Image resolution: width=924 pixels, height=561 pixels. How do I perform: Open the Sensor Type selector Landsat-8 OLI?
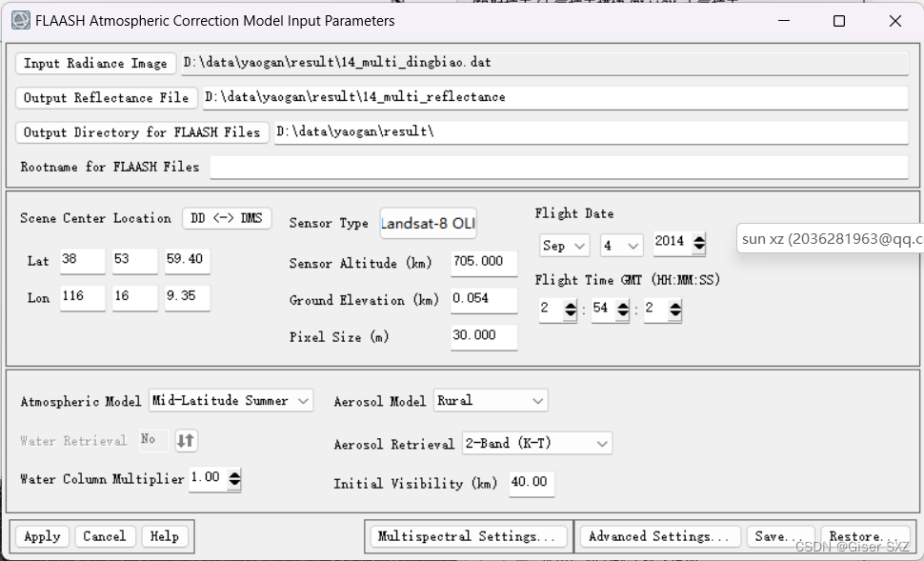pyautogui.click(x=429, y=223)
